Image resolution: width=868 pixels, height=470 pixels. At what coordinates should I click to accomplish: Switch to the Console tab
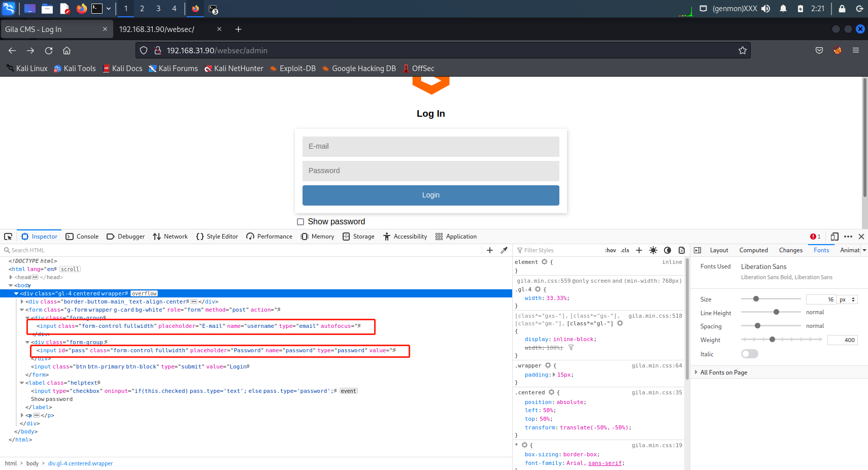[x=82, y=237]
